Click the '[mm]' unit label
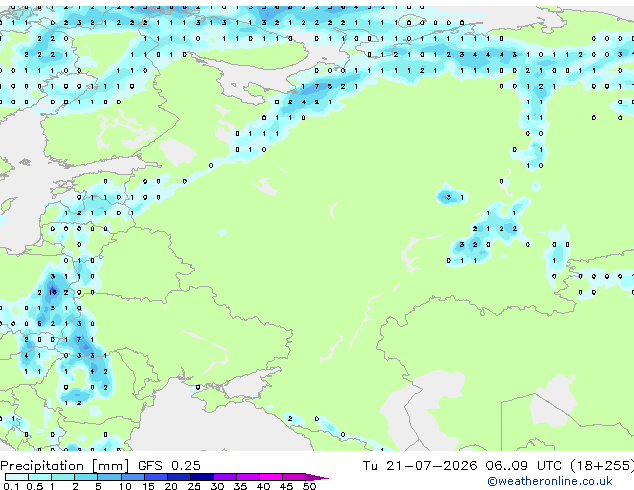The height and width of the screenshot is (490, 634). (x=110, y=466)
